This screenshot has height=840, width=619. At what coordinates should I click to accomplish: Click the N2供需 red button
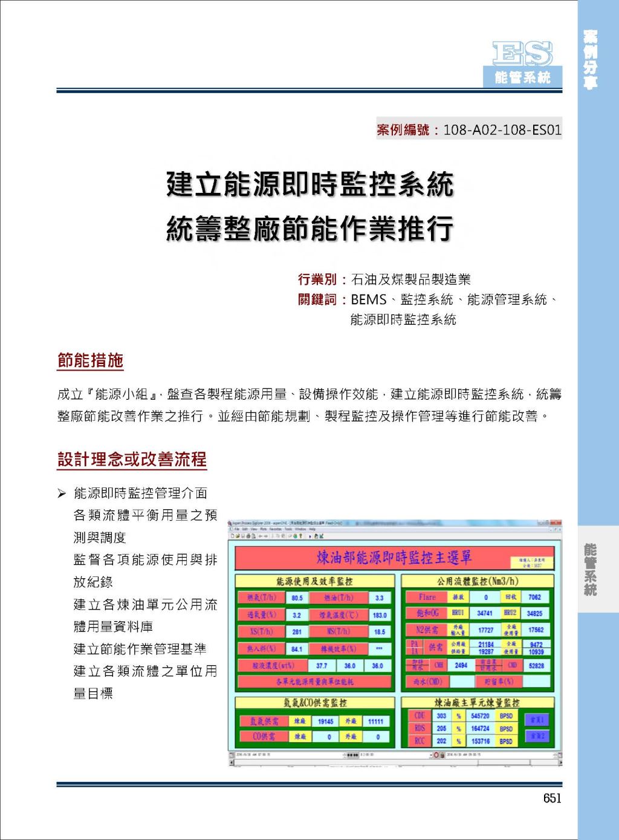coord(427,630)
